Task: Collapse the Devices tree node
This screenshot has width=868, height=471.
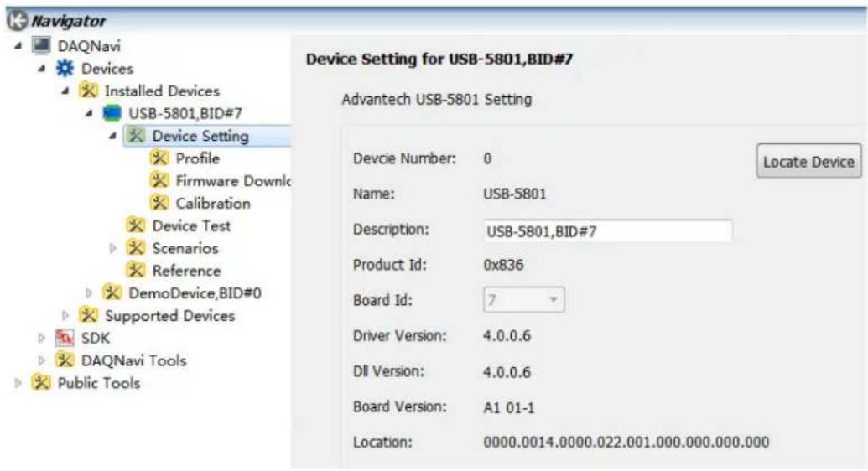Action: 42,69
